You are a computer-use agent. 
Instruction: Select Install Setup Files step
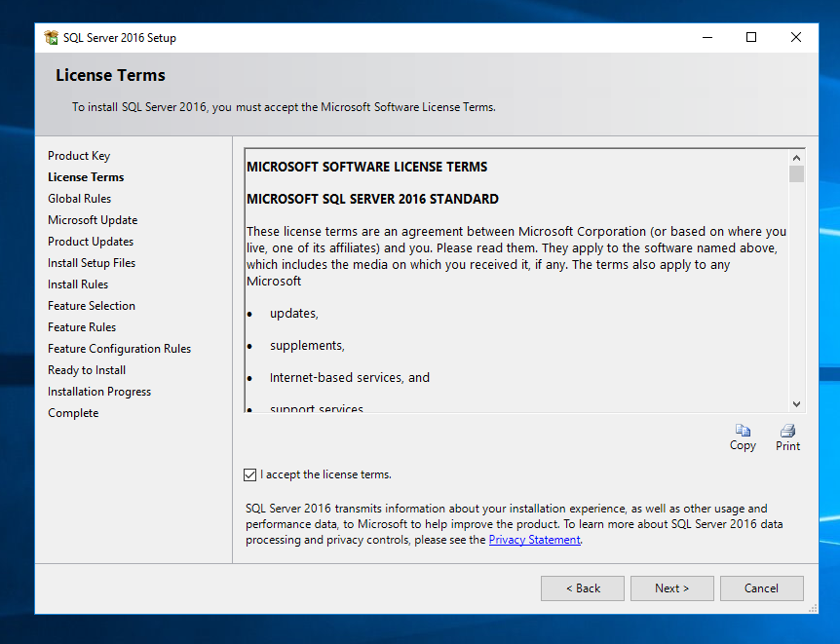pyautogui.click(x=92, y=263)
